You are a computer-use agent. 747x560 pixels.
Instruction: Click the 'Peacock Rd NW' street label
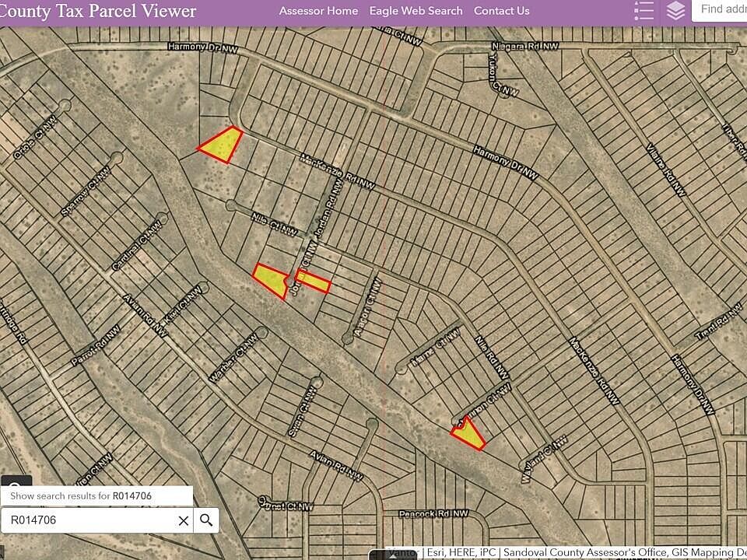click(x=433, y=514)
